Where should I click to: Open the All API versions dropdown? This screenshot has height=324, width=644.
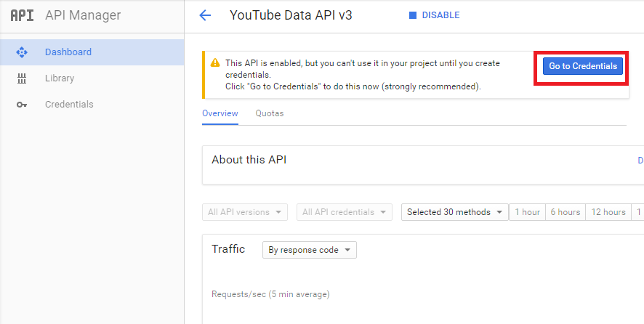pyautogui.click(x=244, y=212)
